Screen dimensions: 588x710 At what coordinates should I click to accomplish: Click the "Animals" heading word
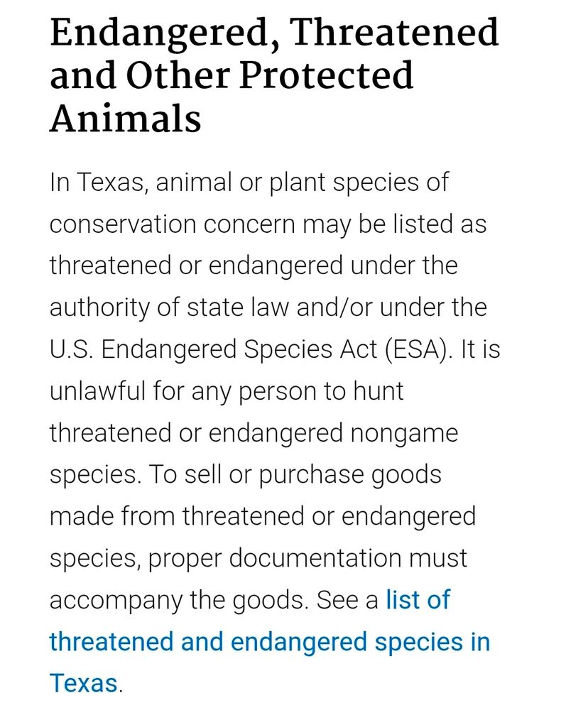click(x=125, y=118)
